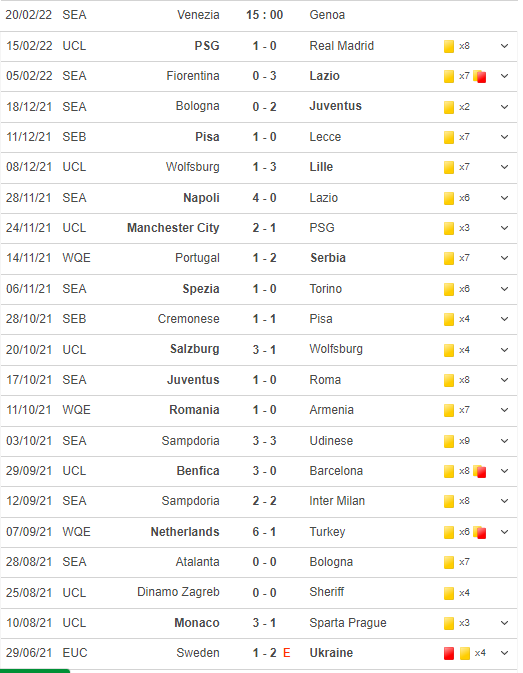Click the red card icon in Netherlands vs Turkey row
Screen dimensions: 523x673
pyautogui.click(x=481, y=533)
